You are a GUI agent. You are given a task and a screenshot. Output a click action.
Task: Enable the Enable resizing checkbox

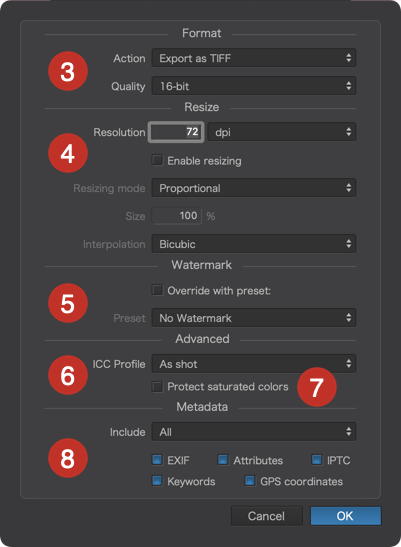[157, 160]
